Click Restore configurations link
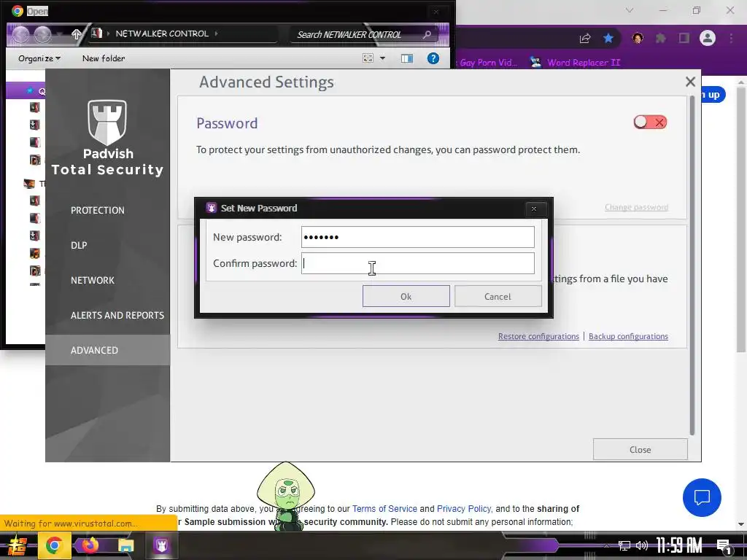 click(538, 336)
